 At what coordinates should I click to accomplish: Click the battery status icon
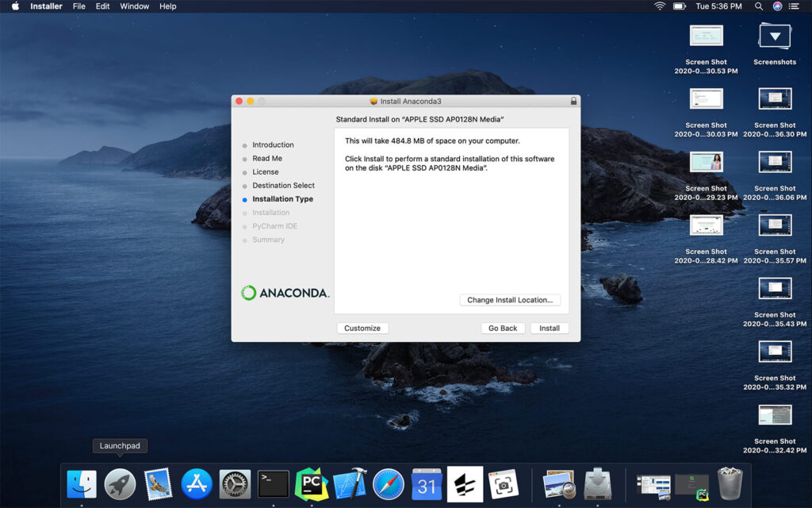tap(680, 6)
